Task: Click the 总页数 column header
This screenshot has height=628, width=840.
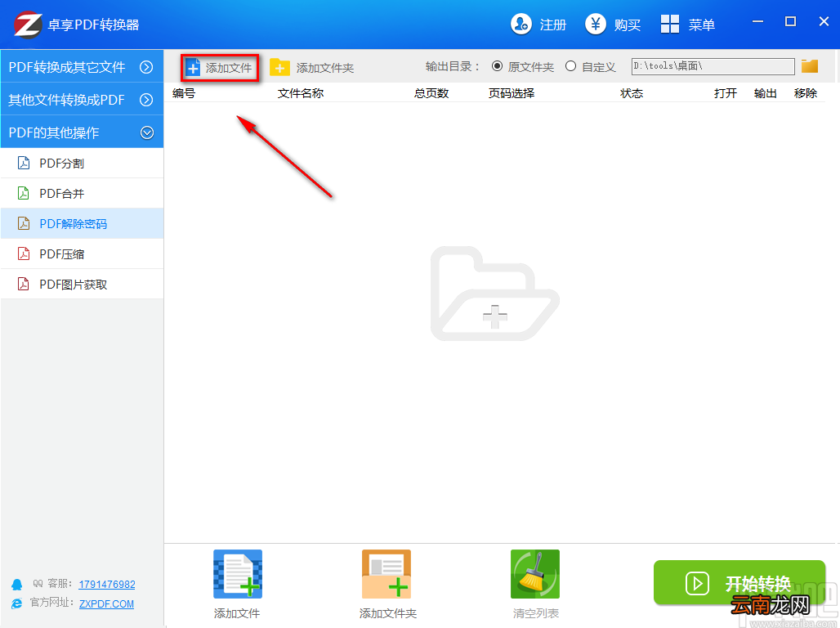Action: click(431, 93)
